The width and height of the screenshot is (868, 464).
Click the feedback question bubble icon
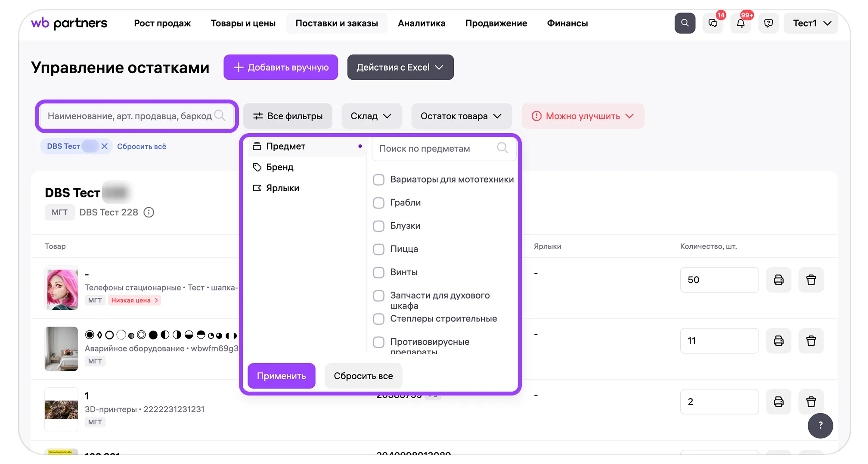(x=769, y=23)
